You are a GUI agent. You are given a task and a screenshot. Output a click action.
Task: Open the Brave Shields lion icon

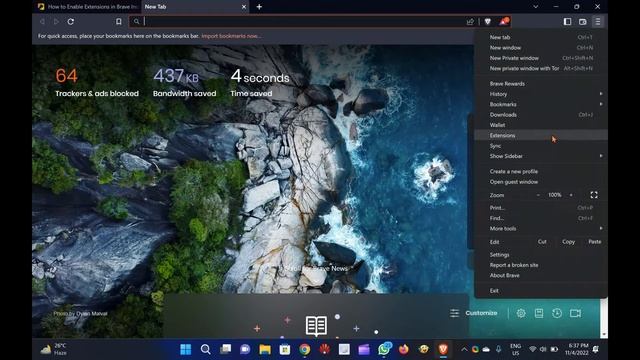tap(487, 22)
